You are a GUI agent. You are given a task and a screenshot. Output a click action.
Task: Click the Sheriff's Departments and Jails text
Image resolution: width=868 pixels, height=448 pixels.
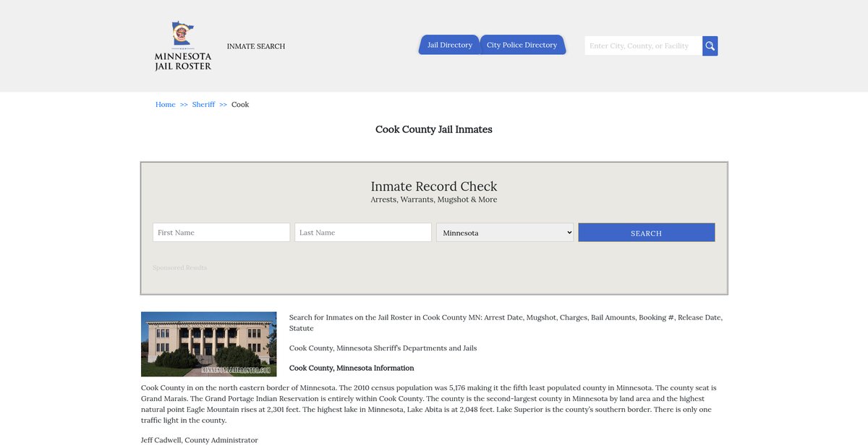pos(383,348)
